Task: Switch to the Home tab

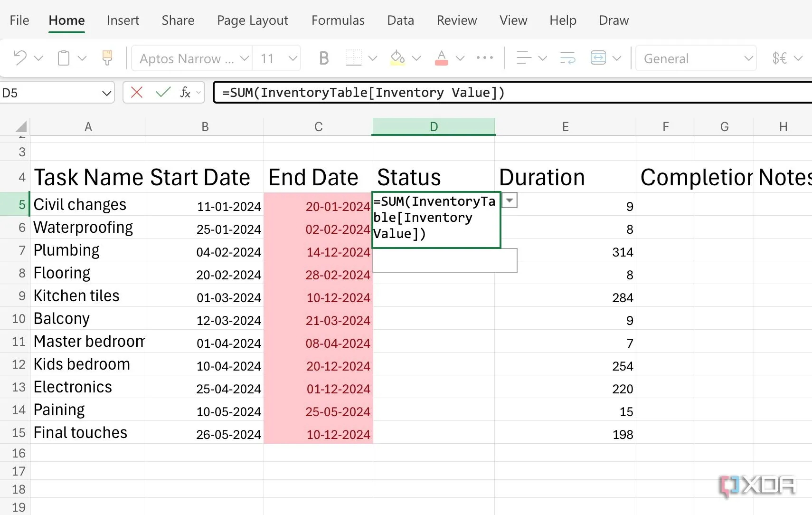Action: tap(66, 20)
